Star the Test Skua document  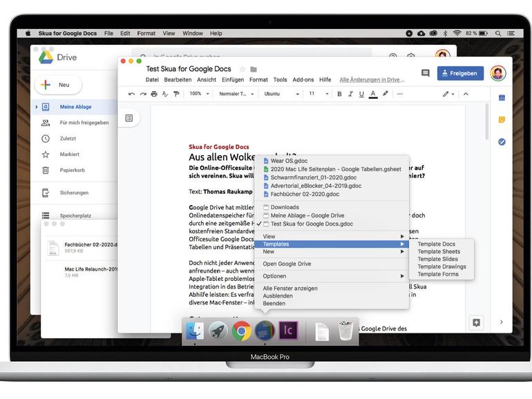click(x=243, y=69)
